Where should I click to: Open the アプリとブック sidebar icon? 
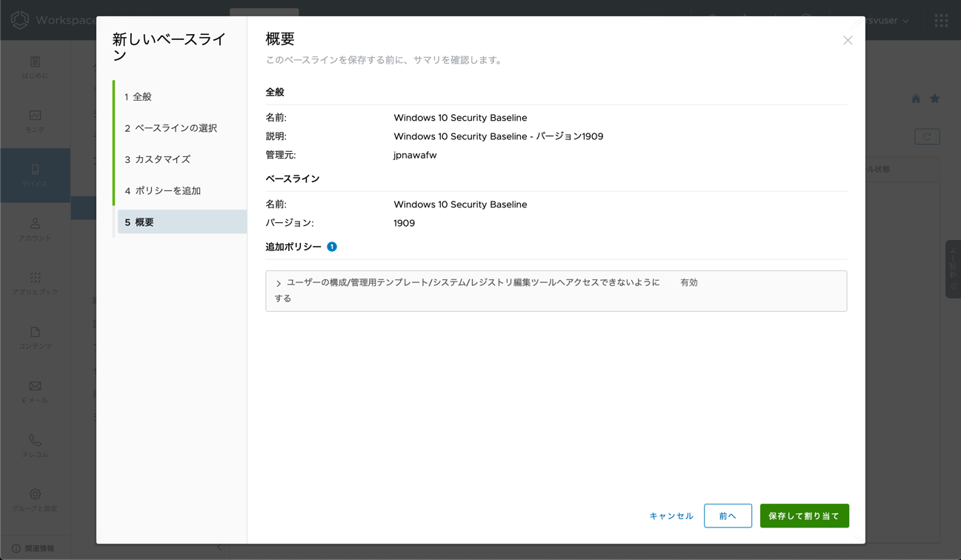tap(35, 278)
